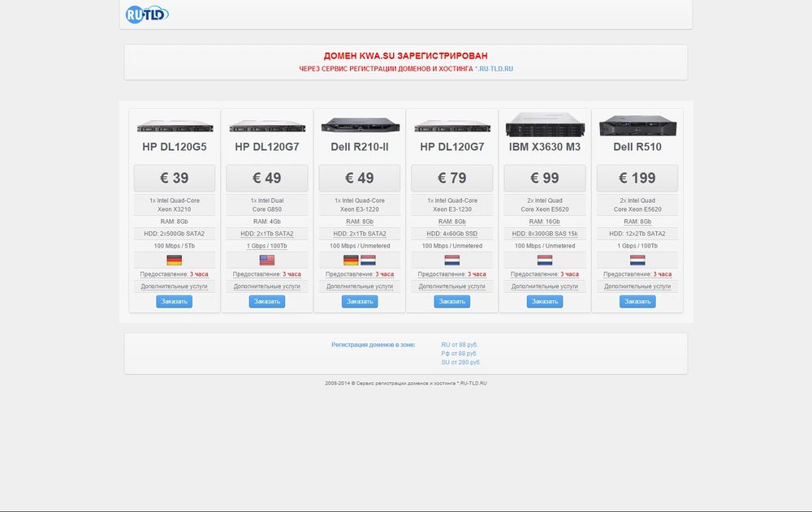Click the HP DL120G5 title

click(x=175, y=147)
